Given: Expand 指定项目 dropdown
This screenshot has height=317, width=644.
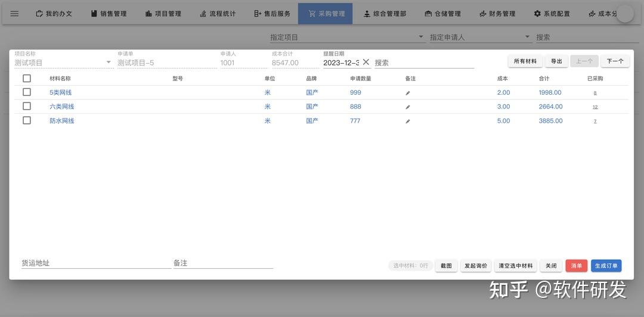Looking at the screenshot, I should point(348,38).
